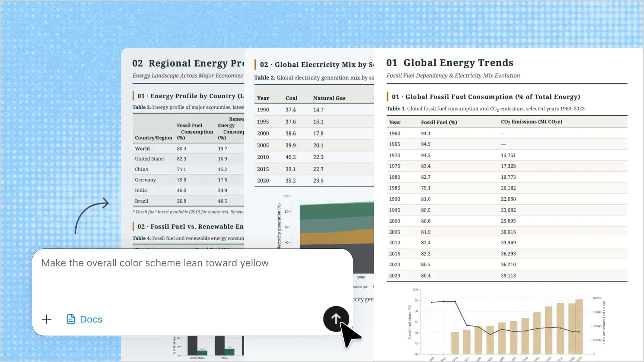Image resolution: width=644 pixels, height=362 pixels.
Task: Click the '23,682' emissions value
Action: 508,210
